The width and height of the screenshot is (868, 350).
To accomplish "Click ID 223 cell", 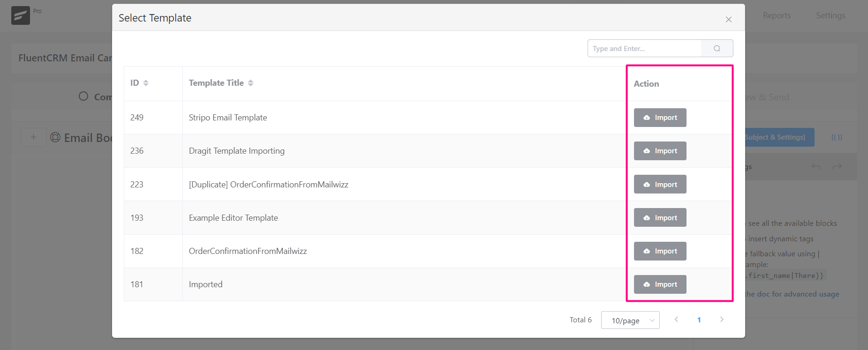I will (x=153, y=184).
